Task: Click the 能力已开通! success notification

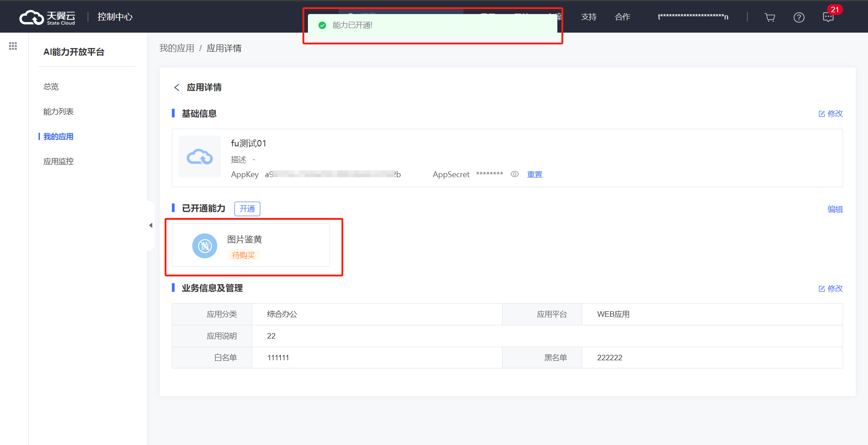Action: coord(433,25)
